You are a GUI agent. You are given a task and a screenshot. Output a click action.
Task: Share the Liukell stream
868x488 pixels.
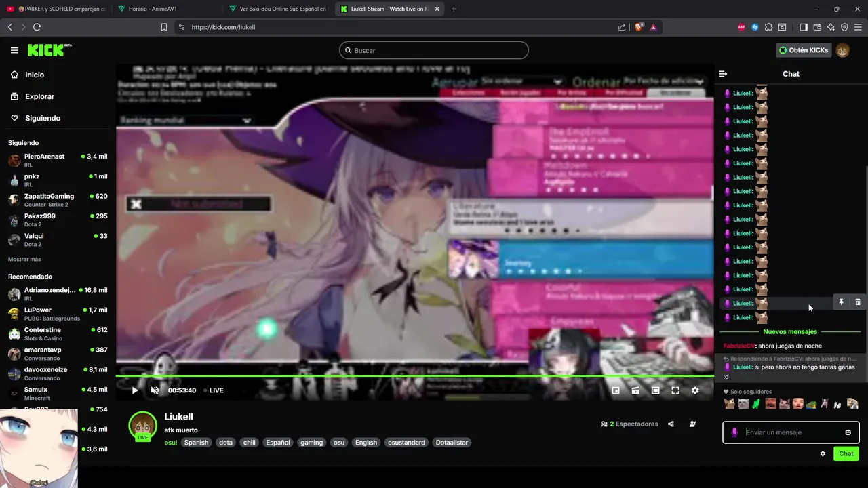pyautogui.click(x=671, y=424)
